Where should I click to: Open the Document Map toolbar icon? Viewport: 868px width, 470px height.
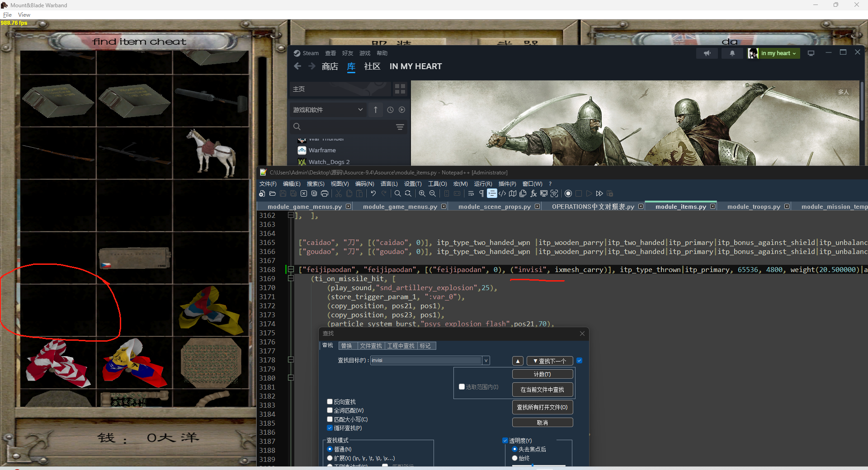pos(513,193)
